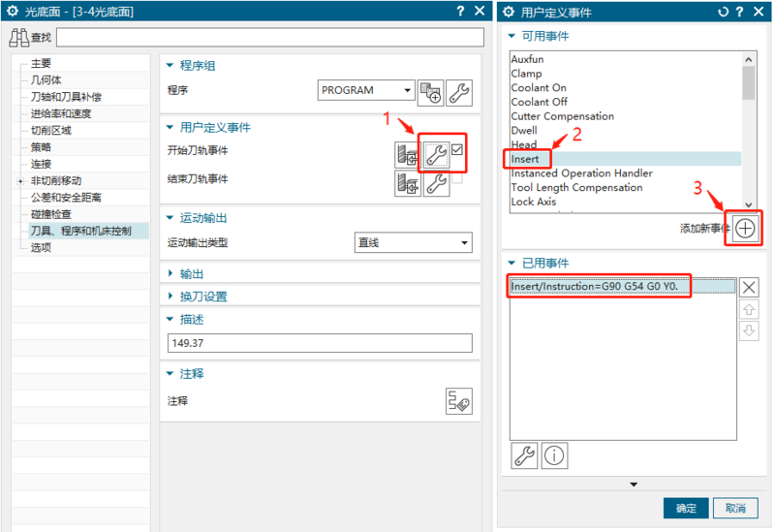Click the 添加新事件 plus icon
This screenshot has height=532, width=775.
745,229
